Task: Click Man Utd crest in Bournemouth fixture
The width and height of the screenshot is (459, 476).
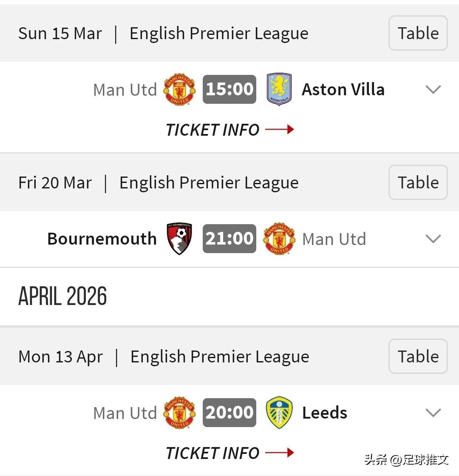Action: pos(279,239)
